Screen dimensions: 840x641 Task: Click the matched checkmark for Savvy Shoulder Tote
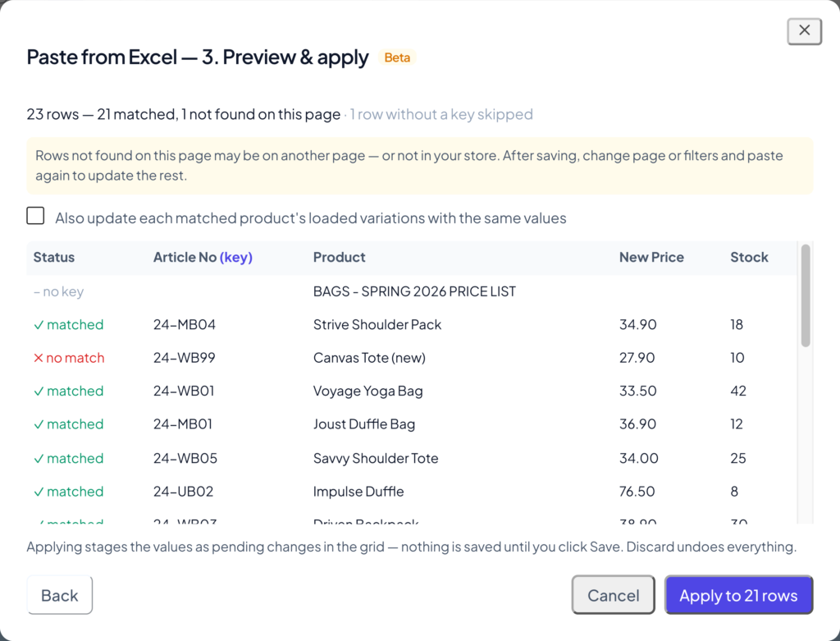pos(39,459)
